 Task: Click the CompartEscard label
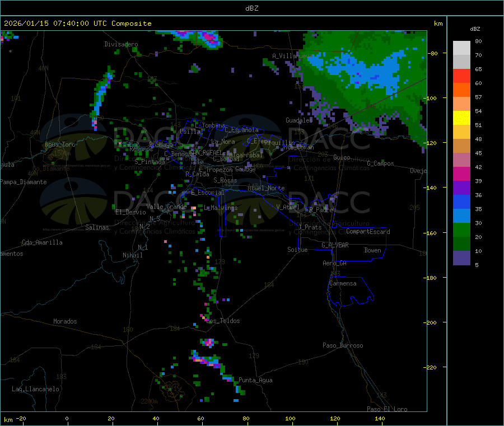368,232
